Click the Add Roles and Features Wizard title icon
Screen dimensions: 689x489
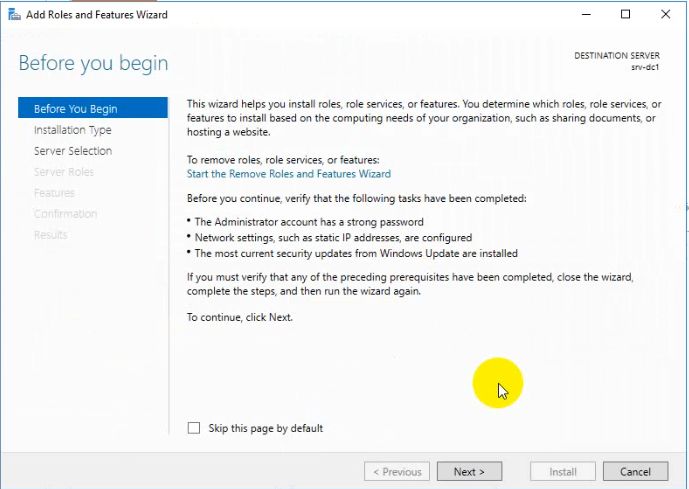14,14
